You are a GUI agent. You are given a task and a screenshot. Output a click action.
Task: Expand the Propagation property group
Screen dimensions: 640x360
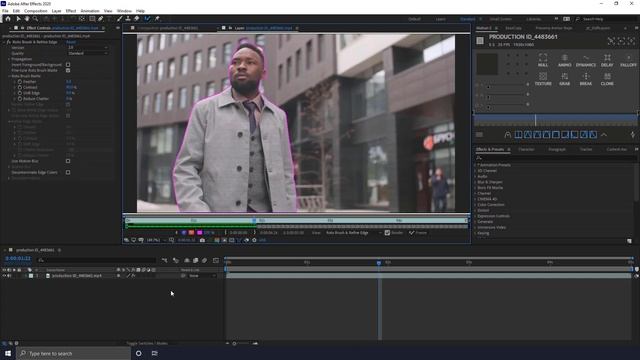[x=9, y=59]
